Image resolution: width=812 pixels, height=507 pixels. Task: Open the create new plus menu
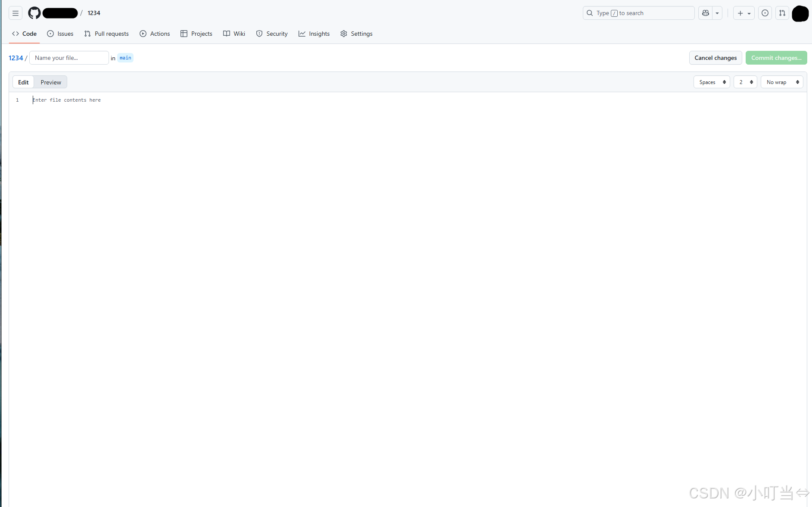click(x=744, y=13)
